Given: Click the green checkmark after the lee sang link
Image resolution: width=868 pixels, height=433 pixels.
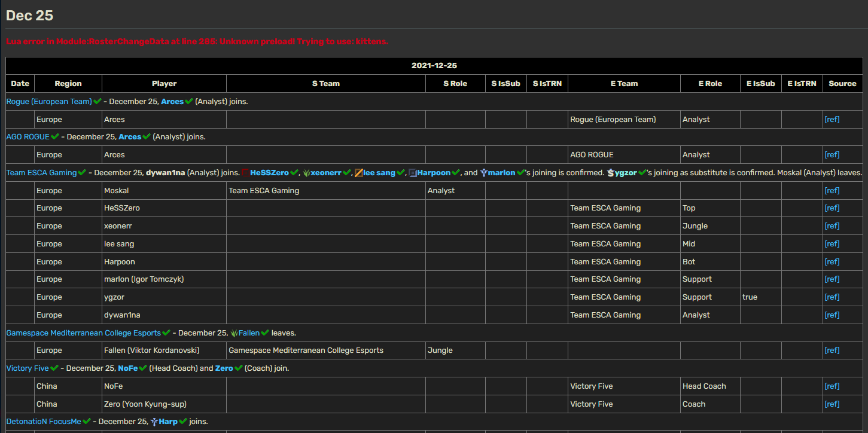Looking at the screenshot, I should 401,173.
